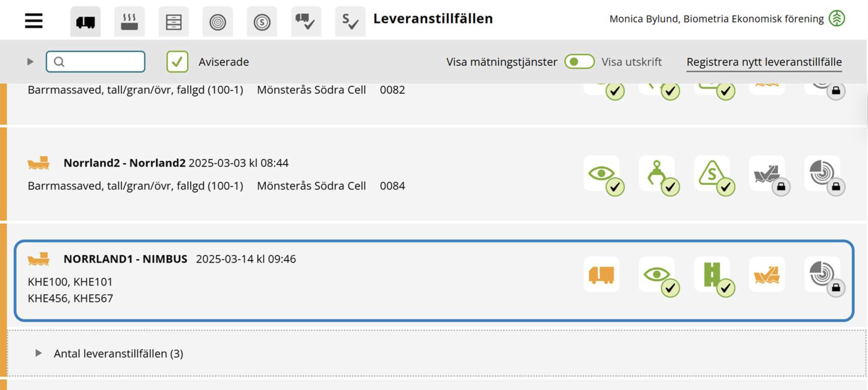Open the hamburger main menu
Viewport: 868px width, 390px height.
pyautogui.click(x=34, y=21)
